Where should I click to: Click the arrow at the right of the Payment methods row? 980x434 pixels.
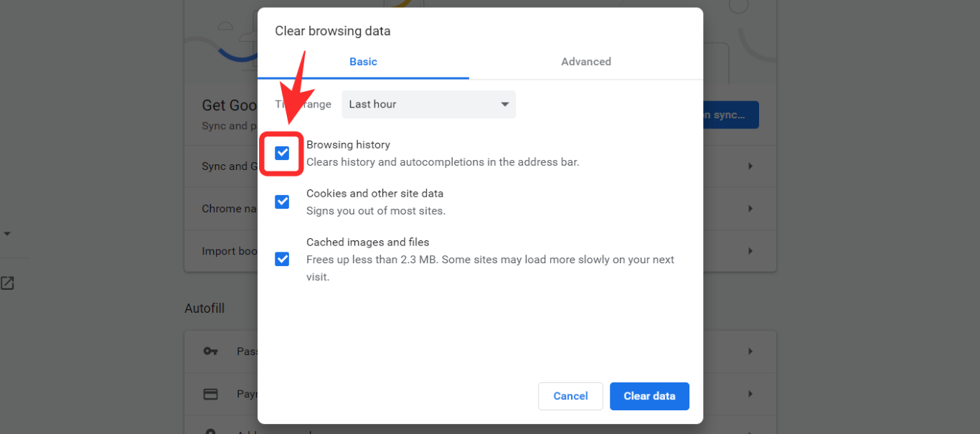point(750,394)
